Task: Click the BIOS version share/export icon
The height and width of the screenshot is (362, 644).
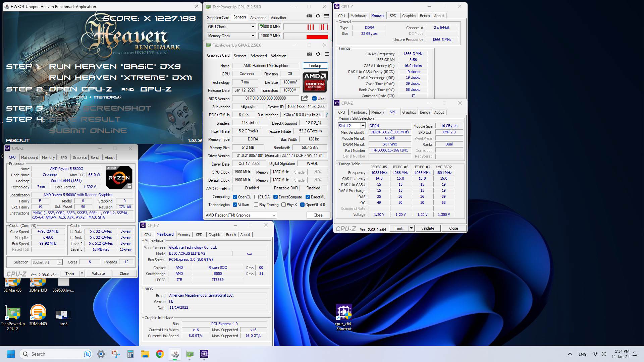Action: coord(305,98)
